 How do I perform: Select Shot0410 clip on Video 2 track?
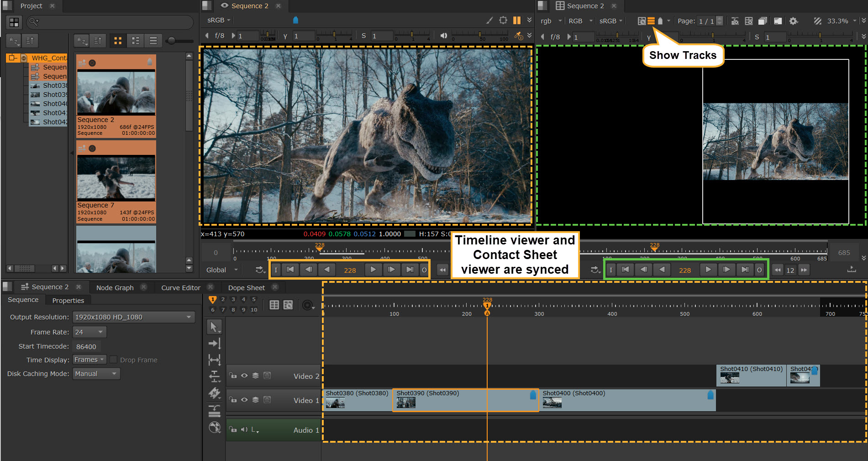751,376
